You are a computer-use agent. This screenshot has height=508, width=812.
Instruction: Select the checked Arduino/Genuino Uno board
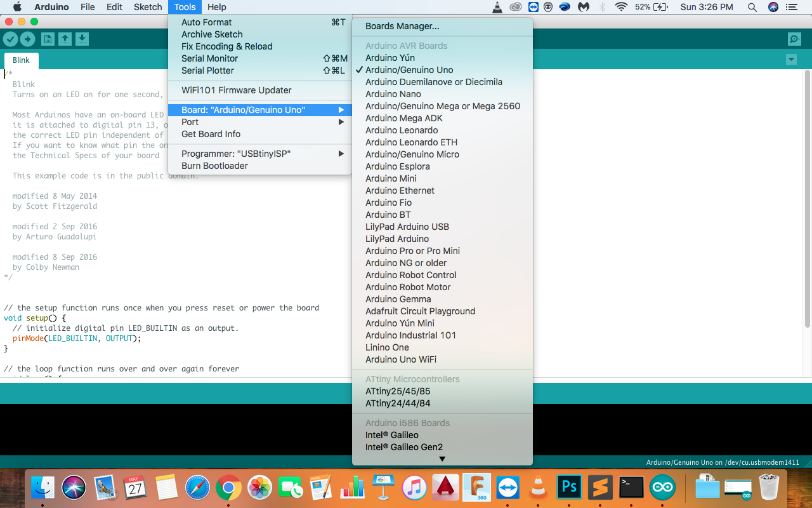coord(442,70)
